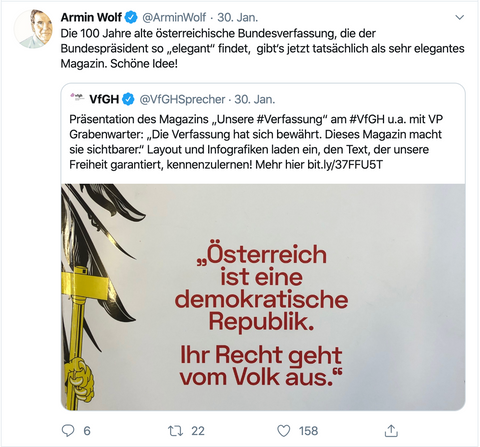Click the reply speech bubble icon
The height and width of the screenshot is (447, 480).
[x=68, y=431]
